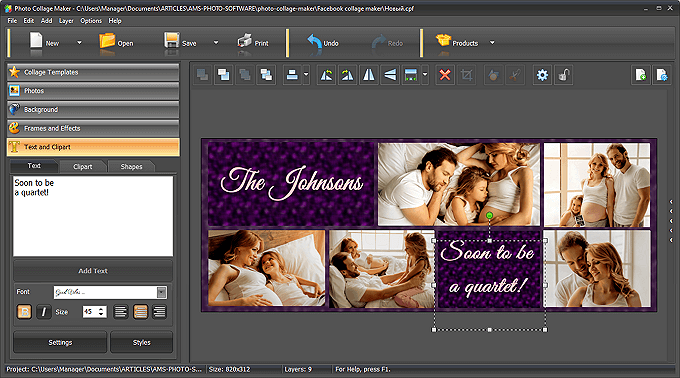
Task: Open the Font combo box dropdown
Action: [x=161, y=292]
